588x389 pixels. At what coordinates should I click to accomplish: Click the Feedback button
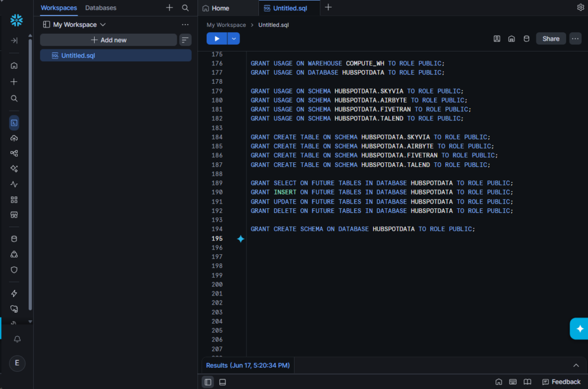(562, 382)
